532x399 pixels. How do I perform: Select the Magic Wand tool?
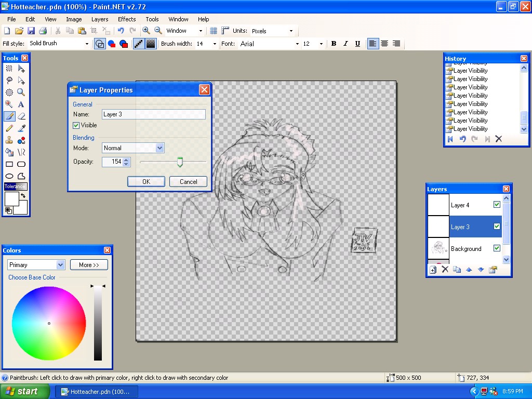click(9, 104)
